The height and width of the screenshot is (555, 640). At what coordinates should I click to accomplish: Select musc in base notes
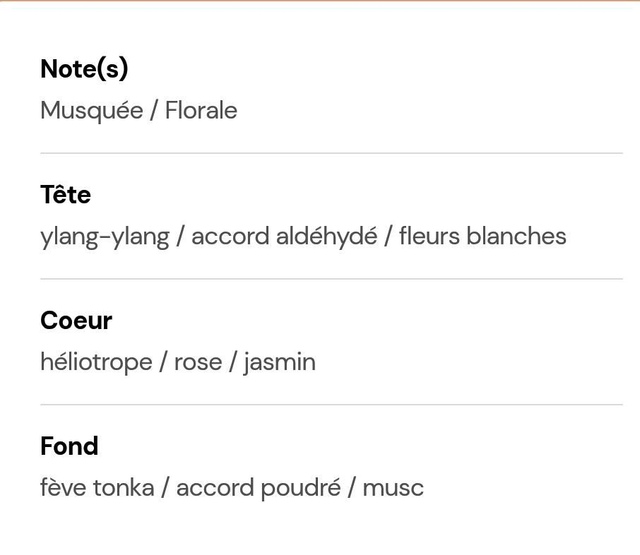pos(393,488)
